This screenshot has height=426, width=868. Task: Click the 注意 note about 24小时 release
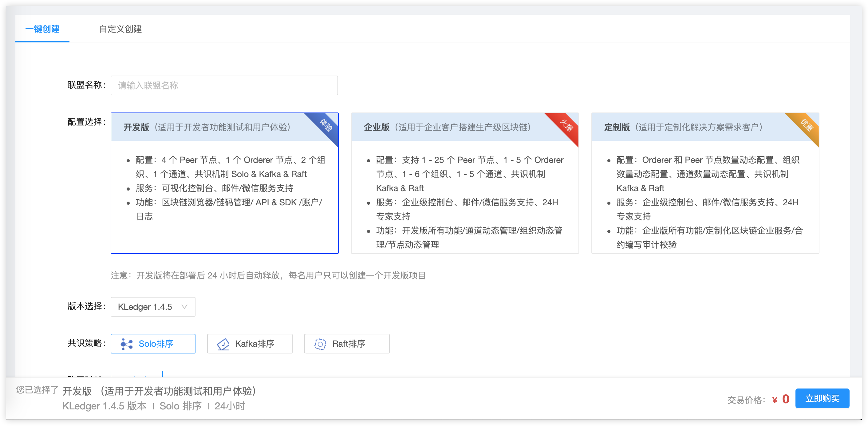click(268, 275)
